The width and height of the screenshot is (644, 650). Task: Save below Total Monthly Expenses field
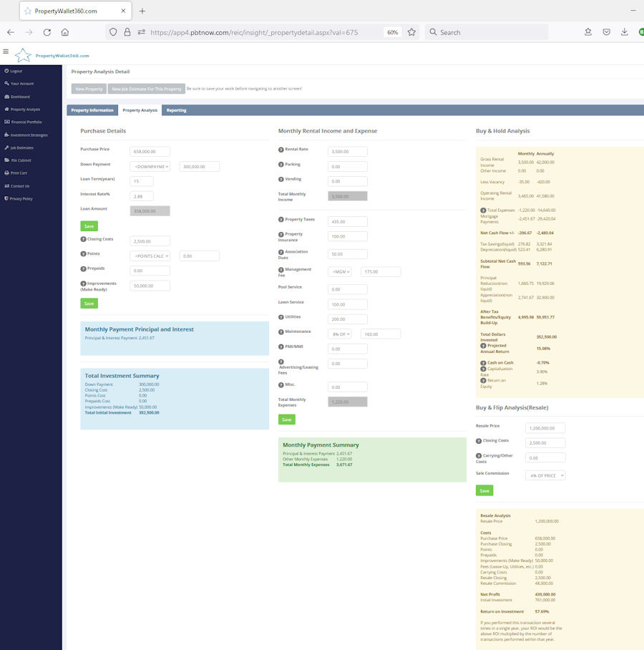pos(287,420)
